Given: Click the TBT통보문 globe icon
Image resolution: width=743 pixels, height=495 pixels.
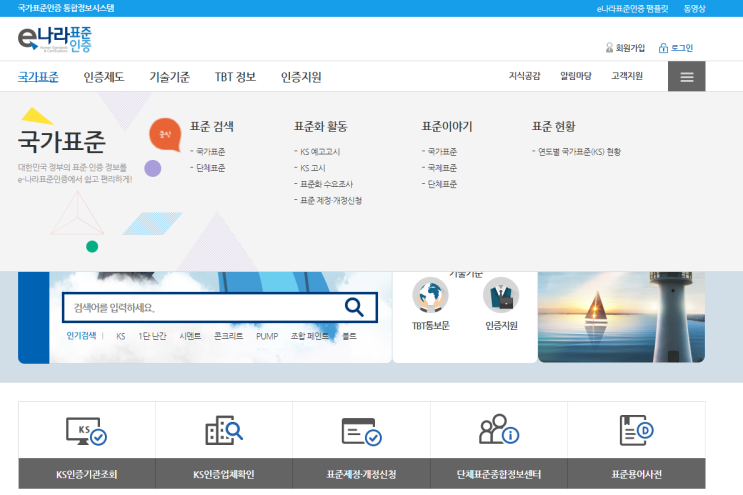Looking at the screenshot, I should coord(430,295).
